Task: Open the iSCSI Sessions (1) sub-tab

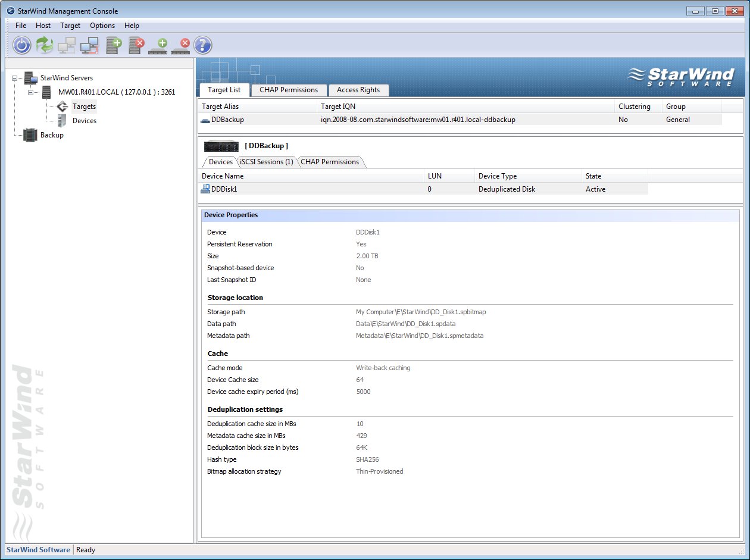Action: click(267, 162)
